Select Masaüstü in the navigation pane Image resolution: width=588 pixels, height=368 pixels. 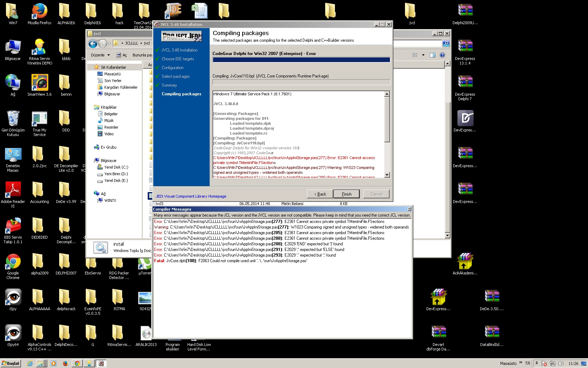point(112,74)
